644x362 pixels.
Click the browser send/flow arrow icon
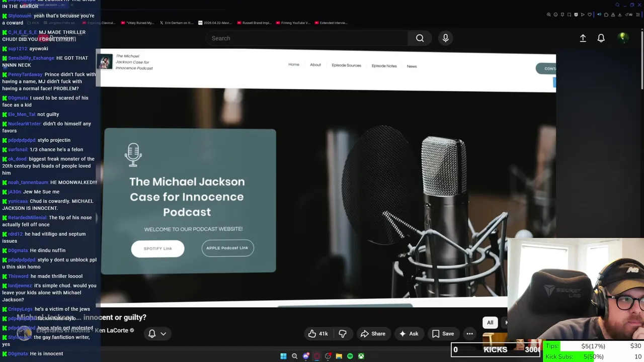click(x=583, y=15)
